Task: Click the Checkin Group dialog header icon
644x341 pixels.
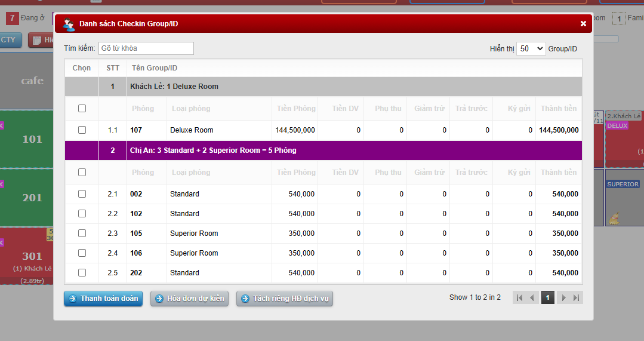Action: [x=69, y=24]
